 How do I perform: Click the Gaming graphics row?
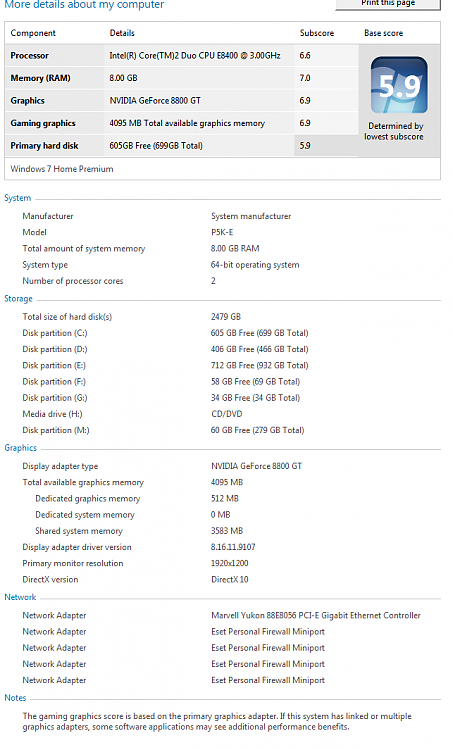[182, 123]
